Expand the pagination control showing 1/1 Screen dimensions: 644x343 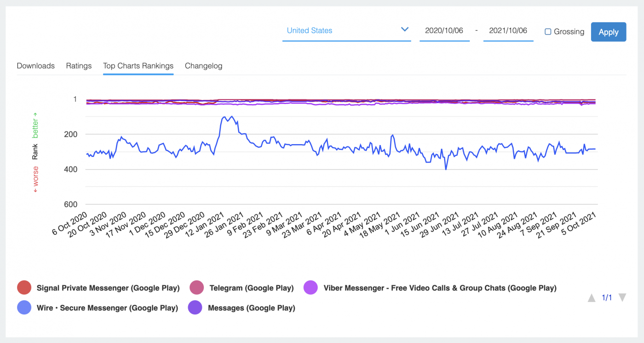pos(606,298)
